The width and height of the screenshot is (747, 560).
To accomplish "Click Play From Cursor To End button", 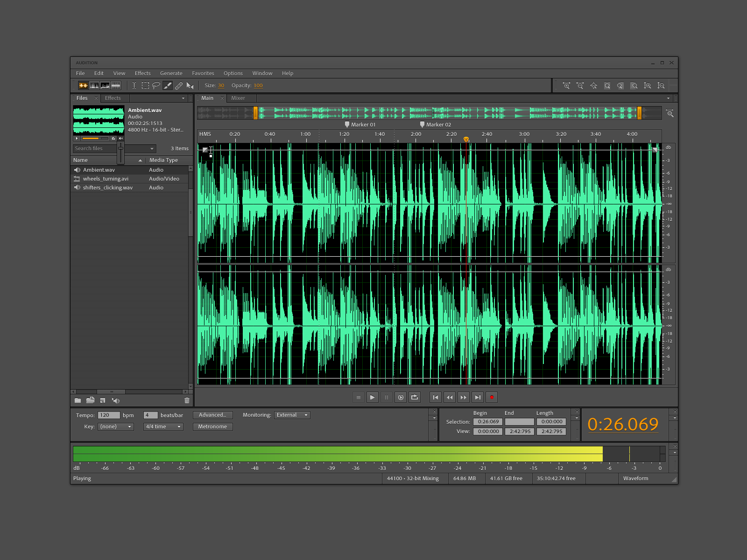I will click(x=401, y=398).
